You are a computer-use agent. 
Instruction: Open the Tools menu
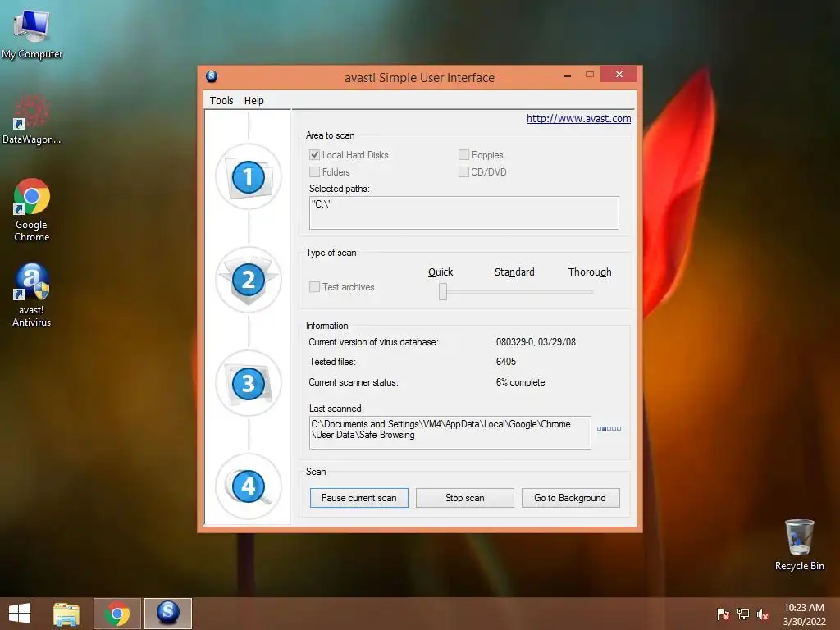coord(221,100)
